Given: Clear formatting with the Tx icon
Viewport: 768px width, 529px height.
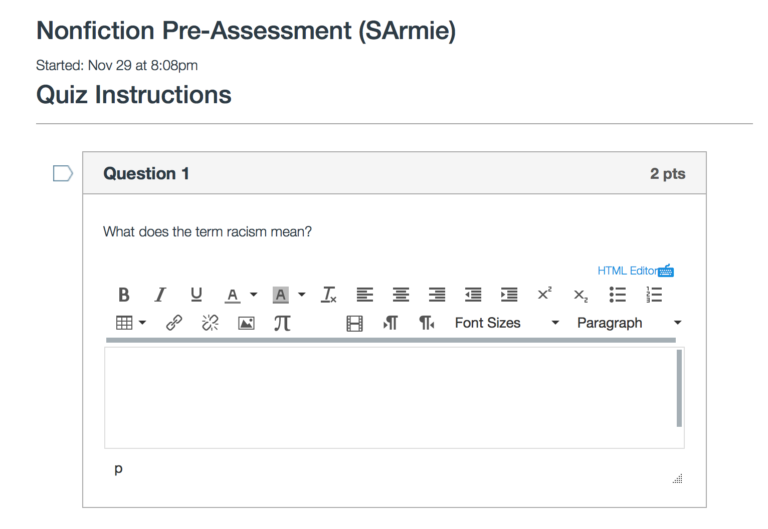Looking at the screenshot, I should pyautogui.click(x=329, y=295).
